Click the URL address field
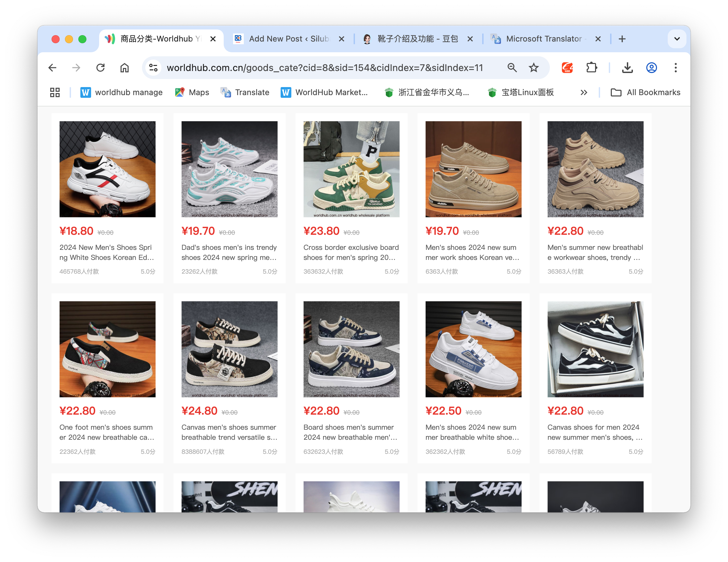Viewport: 728px width, 562px height. [325, 68]
